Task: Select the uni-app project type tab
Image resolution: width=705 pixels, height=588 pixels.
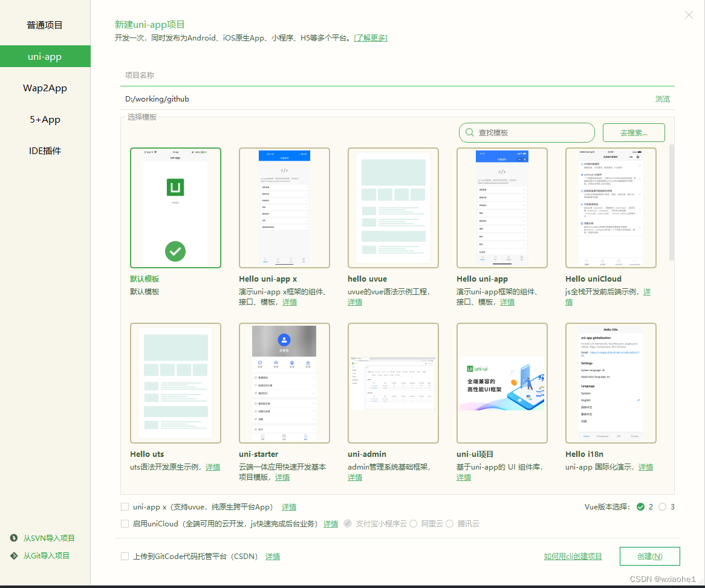Action: pos(45,57)
